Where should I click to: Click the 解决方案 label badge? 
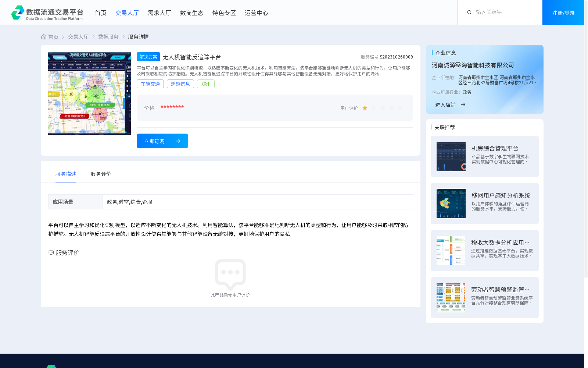pyautogui.click(x=148, y=57)
